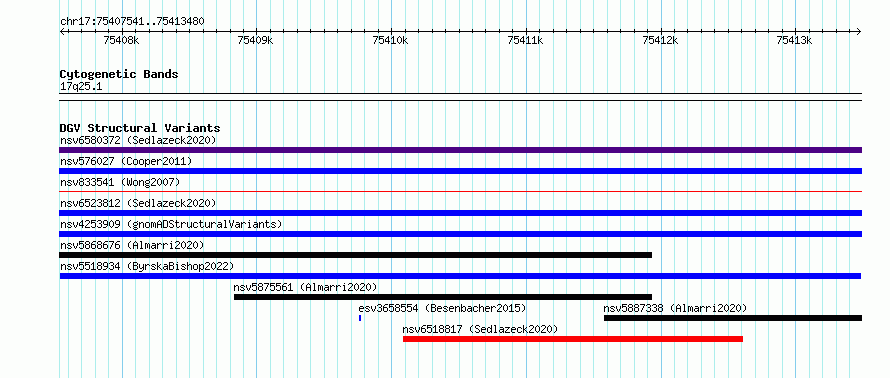
Task: Select the black nsv5875561 variant bar
Action: (443, 297)
